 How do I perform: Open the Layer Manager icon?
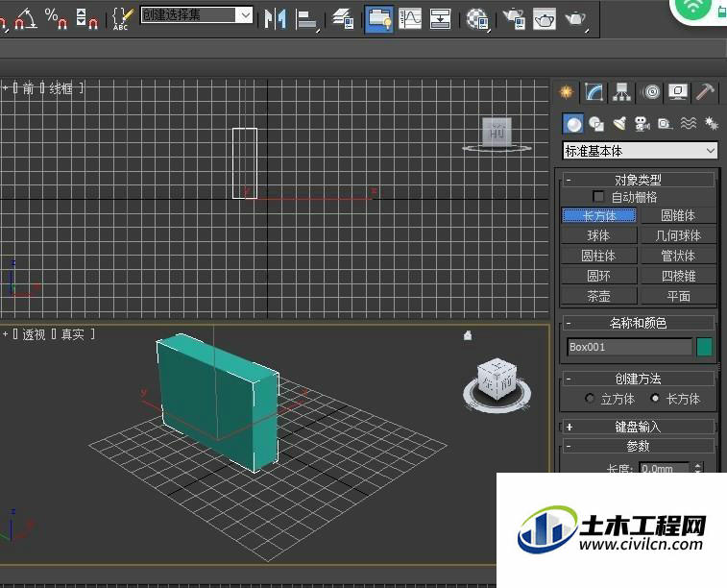tap(344, 19)
